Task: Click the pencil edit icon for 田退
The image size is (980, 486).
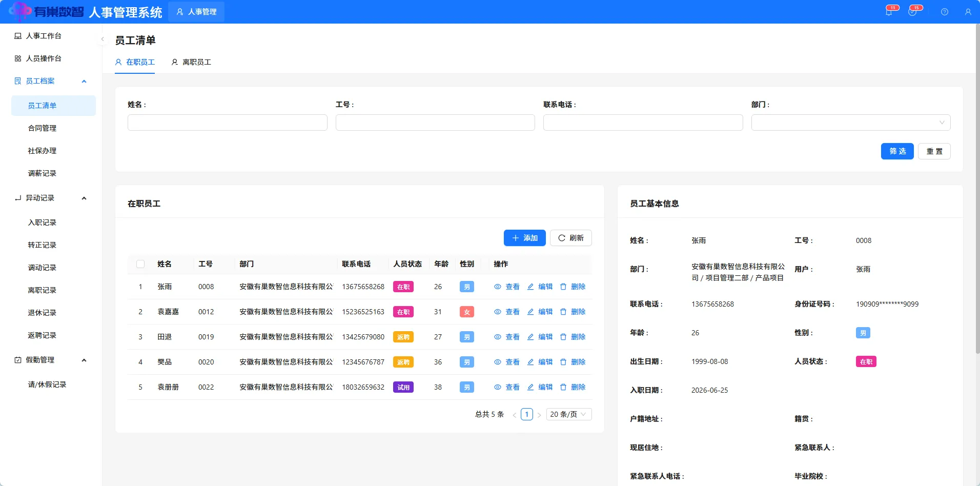Action: 530,337
